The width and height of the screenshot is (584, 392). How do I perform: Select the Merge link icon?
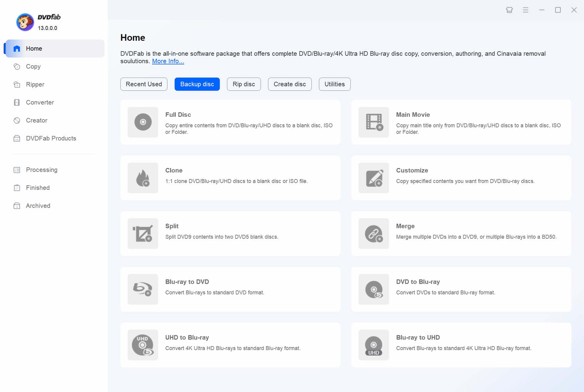(x=374, y=233)
